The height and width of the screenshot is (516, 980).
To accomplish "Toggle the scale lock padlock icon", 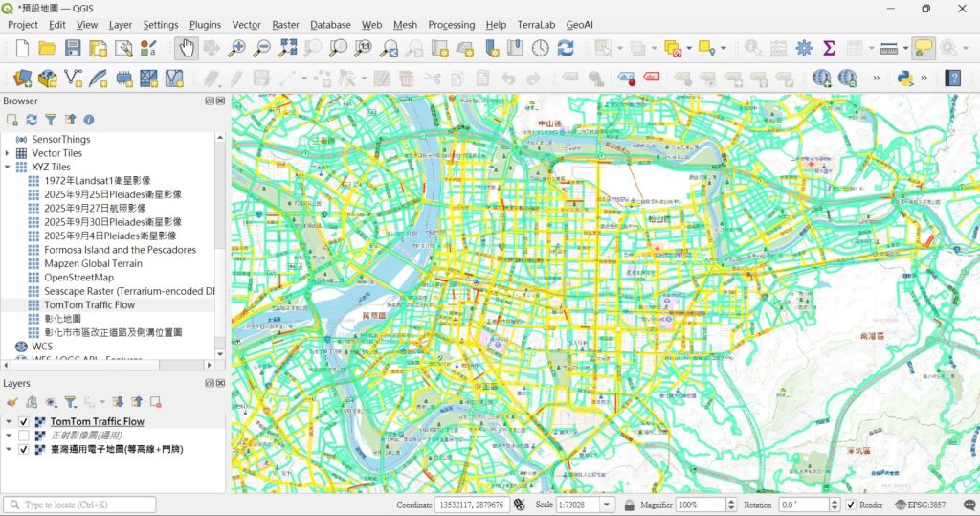I will [x=630, y=505].
